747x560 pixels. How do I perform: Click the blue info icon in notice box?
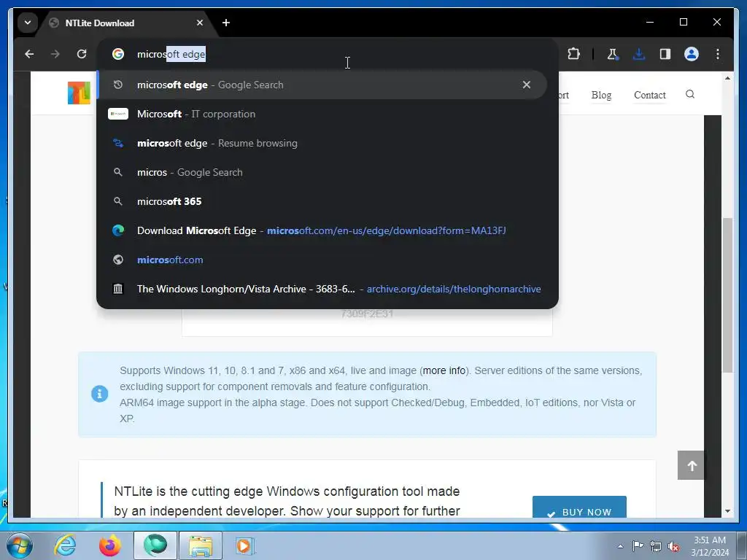tap(99, 394)
